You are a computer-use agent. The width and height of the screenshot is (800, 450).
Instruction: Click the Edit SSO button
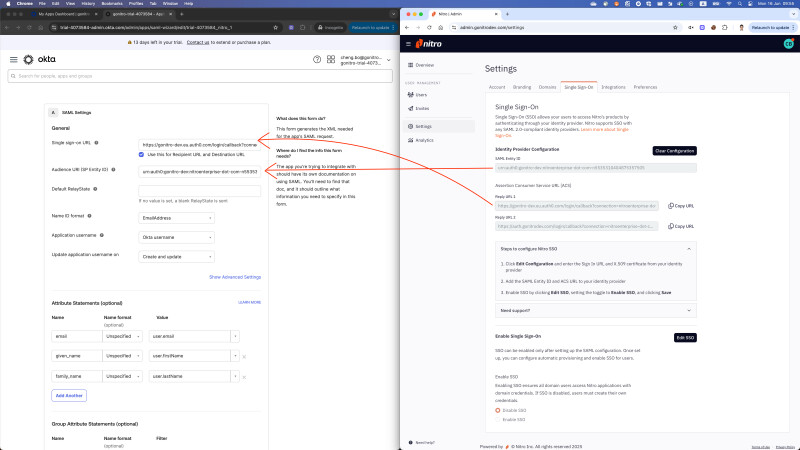pyautogui.click(x=685, y=338)
